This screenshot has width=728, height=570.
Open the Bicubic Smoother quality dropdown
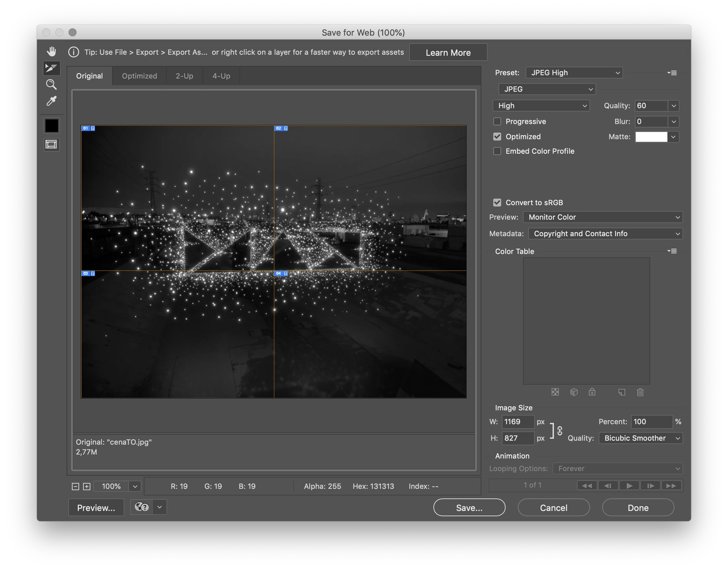point(640,438)
